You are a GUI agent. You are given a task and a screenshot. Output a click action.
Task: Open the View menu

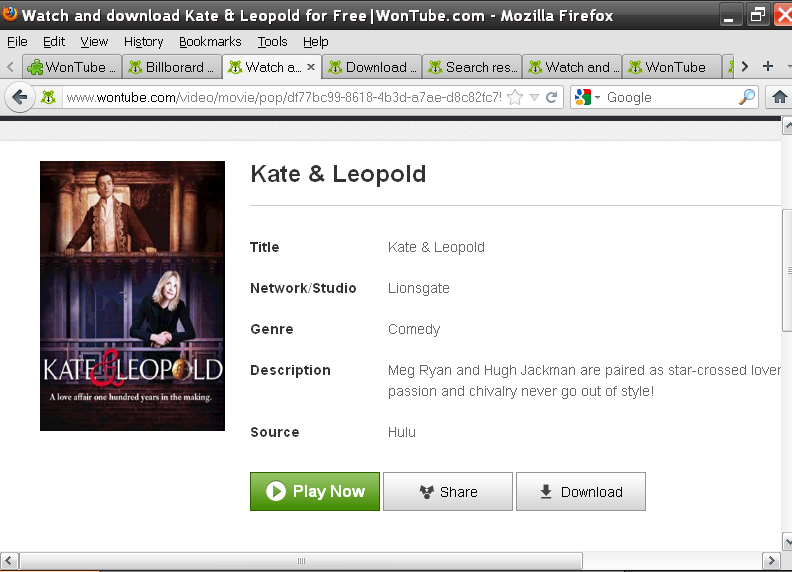tap(94, 41)
